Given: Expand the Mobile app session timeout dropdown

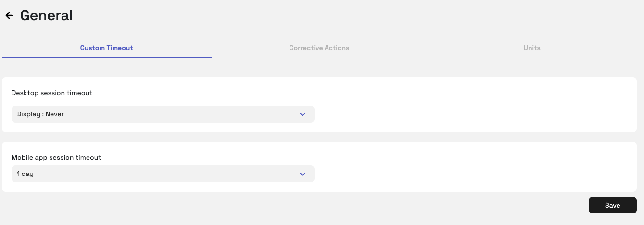Looking at the screenshot, I should 163,174.
